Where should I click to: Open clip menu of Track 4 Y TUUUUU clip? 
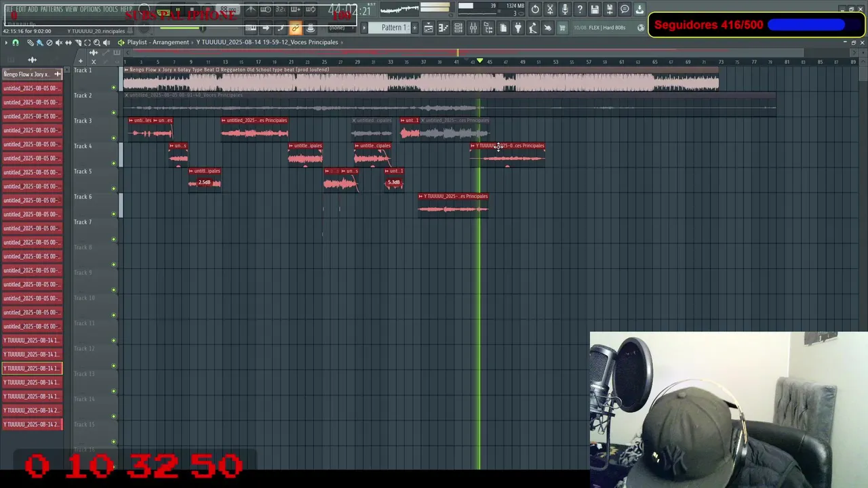coord(473,146)
